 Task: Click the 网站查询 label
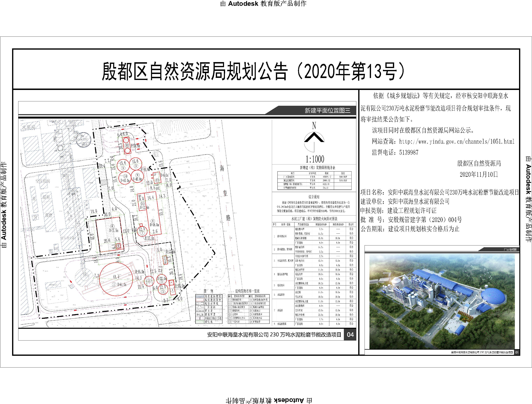click(x=384, y=141)
